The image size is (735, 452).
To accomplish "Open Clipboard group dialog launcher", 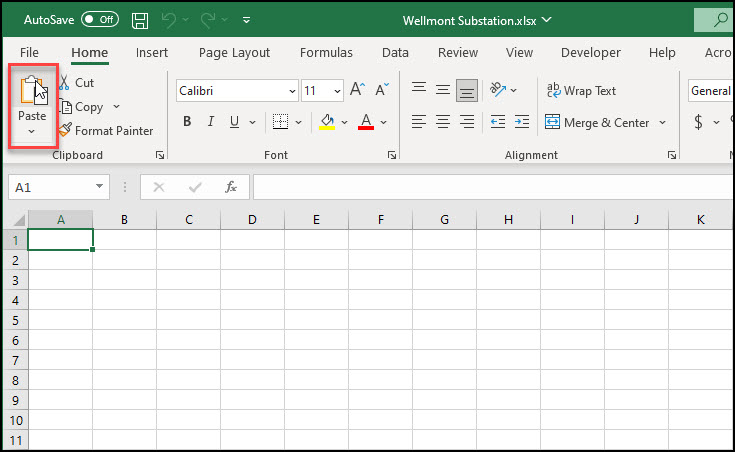I will (160, 155).
